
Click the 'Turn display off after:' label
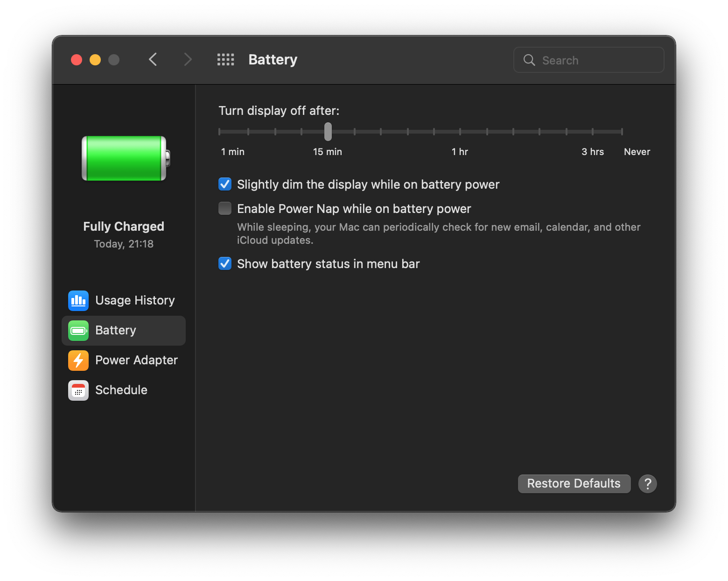[279, 111]
